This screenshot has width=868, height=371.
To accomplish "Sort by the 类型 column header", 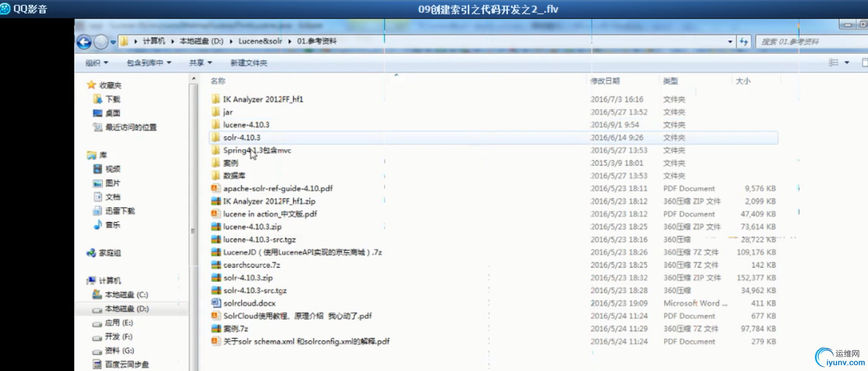I will 671,81.
